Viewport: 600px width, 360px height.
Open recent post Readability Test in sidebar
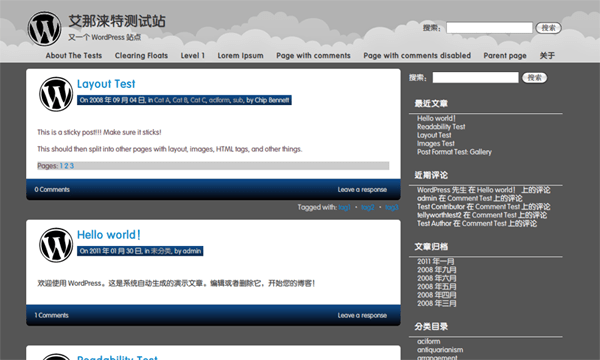click(x=441, y=127)
